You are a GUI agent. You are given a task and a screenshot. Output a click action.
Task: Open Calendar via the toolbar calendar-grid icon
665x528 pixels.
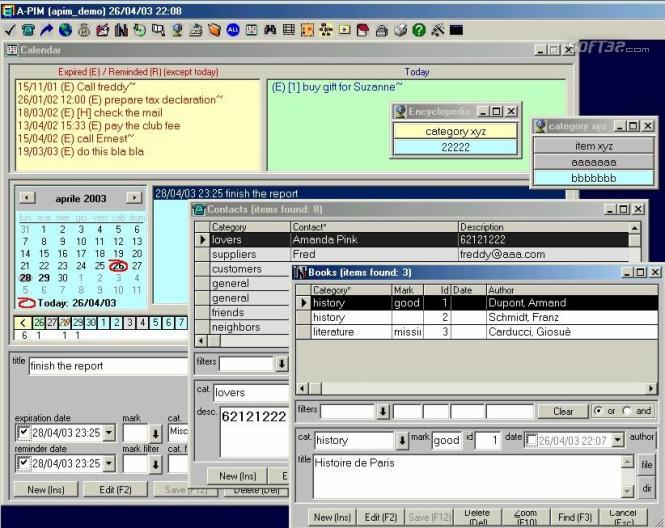coord(251,30)
